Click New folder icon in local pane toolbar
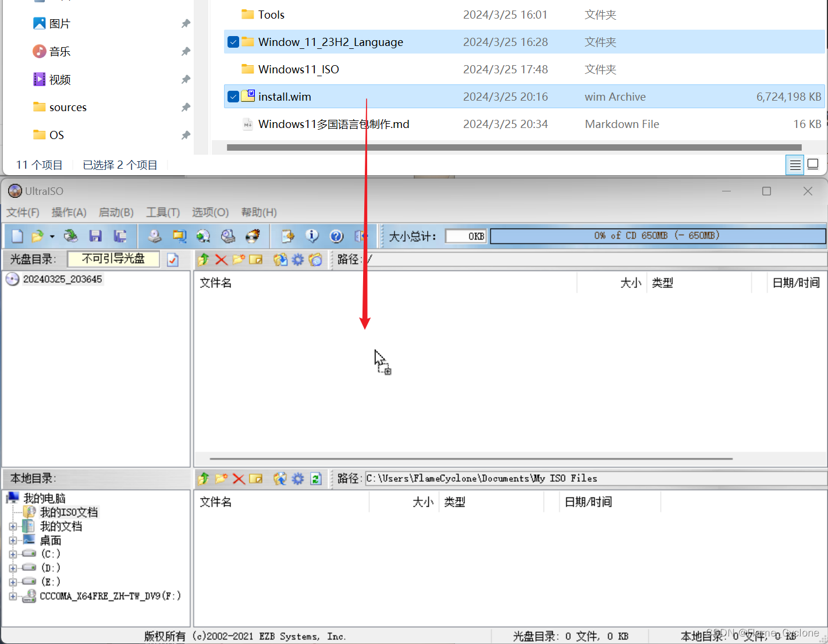 221,479
